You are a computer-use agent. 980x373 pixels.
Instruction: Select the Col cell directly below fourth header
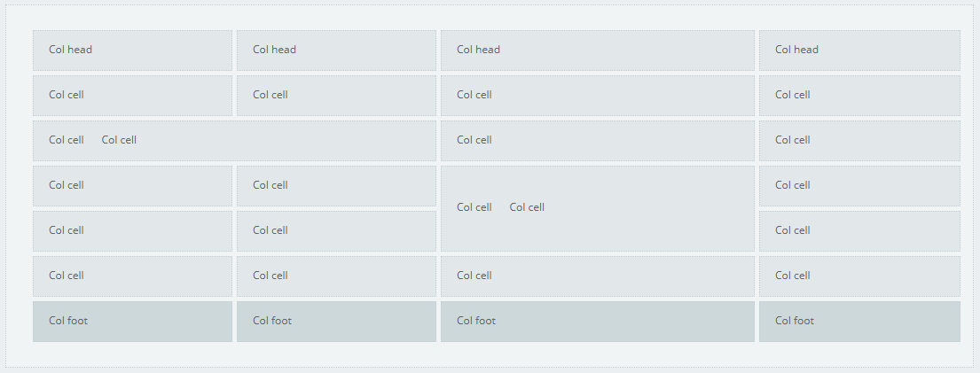(x=858, y=96)
